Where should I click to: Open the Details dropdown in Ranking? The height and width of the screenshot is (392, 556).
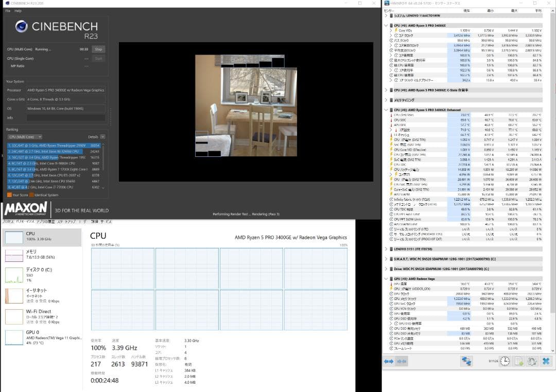96,137
